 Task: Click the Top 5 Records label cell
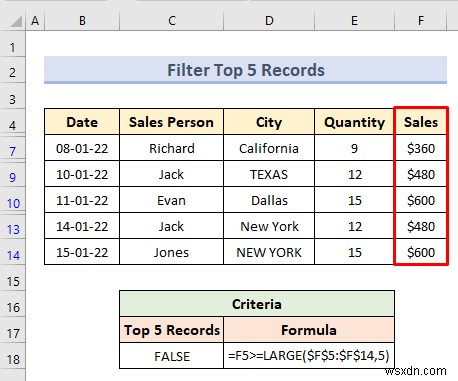pos(171,330)
